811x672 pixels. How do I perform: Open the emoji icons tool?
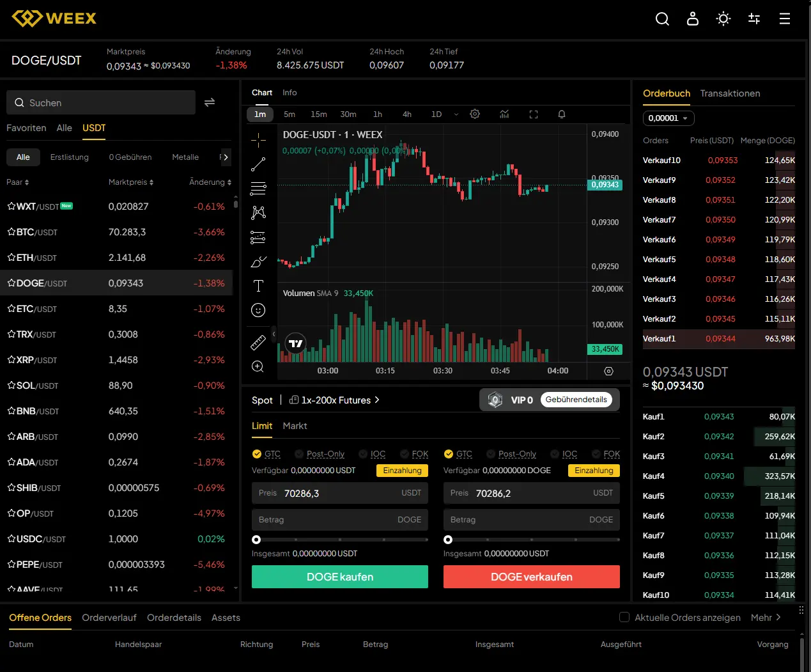258,310
